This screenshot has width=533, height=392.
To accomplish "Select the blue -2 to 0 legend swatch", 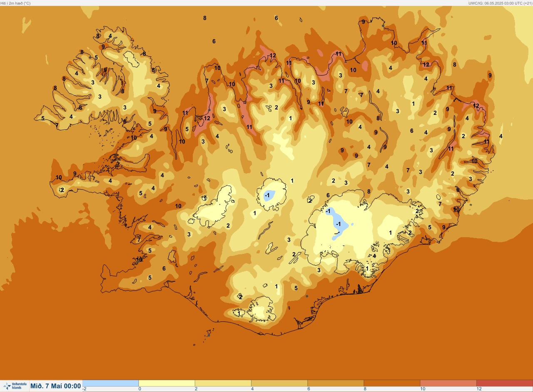I will 110,383.
